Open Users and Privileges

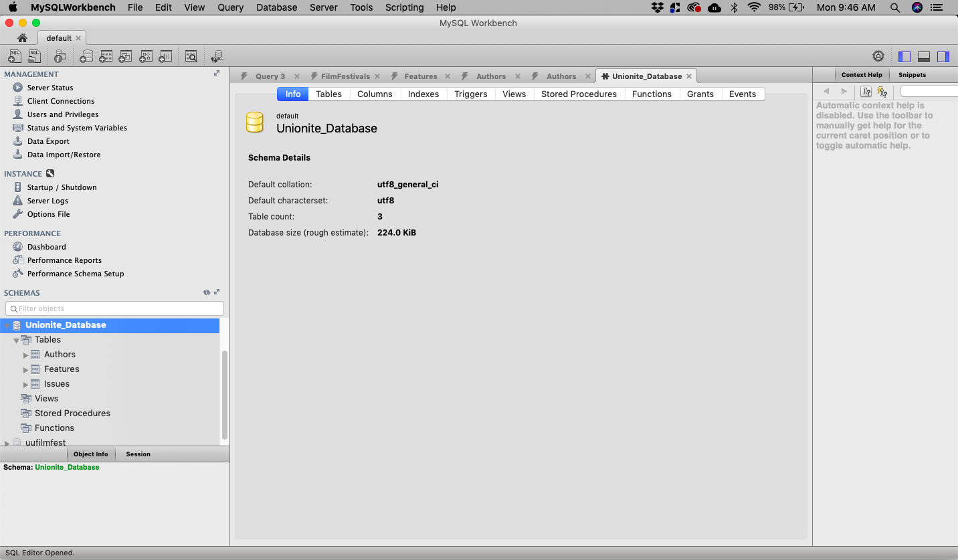[63, 114]
